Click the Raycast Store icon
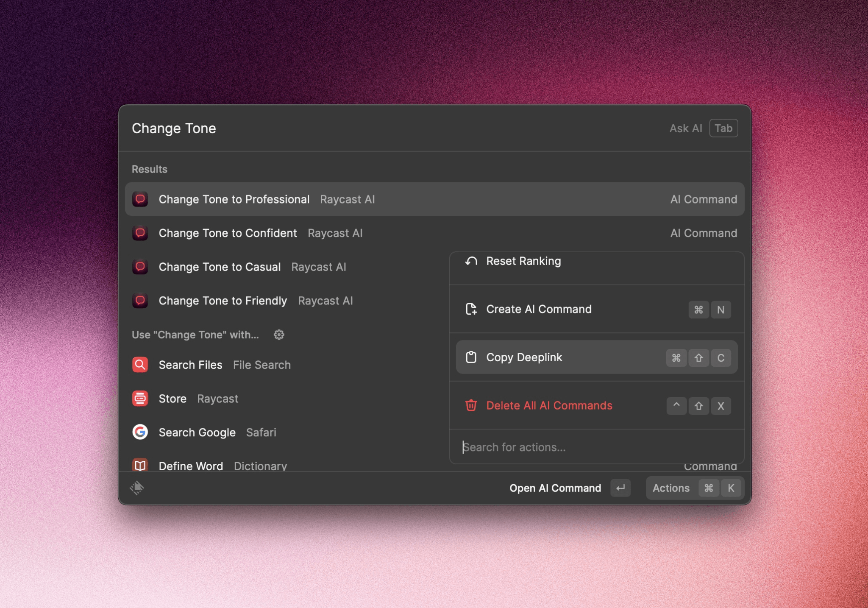868x608 pixels. (x=140, y=399)
